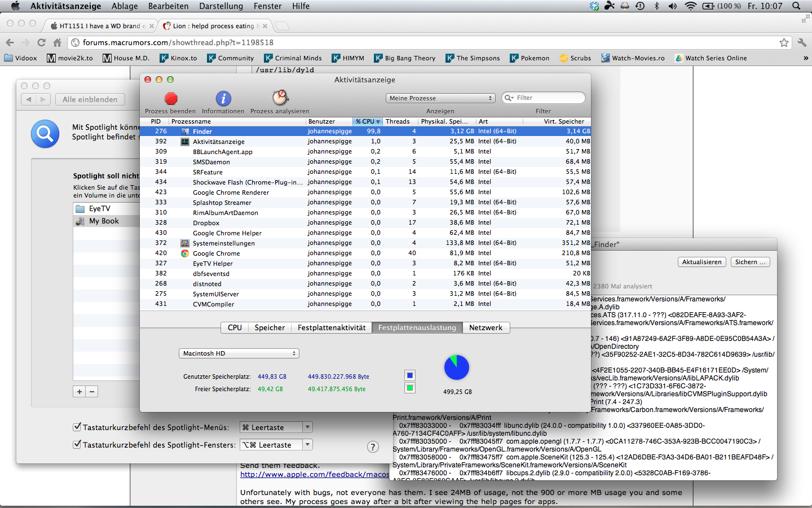Switch to the CPU tab
This screenshot has height=508, width=812.
pyautogui.click(x=235, y=328)
